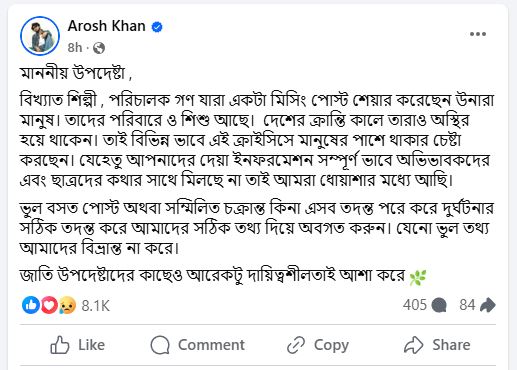Click the share arrow icon beside 84
The image size is (517, 370).
[x=488, y=305]
